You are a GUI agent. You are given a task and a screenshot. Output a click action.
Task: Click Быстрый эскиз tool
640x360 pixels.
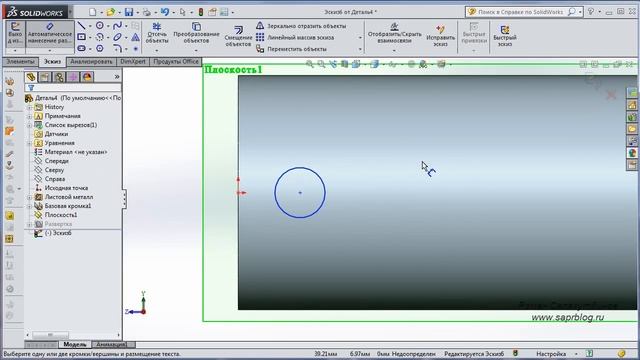click(x=505, y=36)
